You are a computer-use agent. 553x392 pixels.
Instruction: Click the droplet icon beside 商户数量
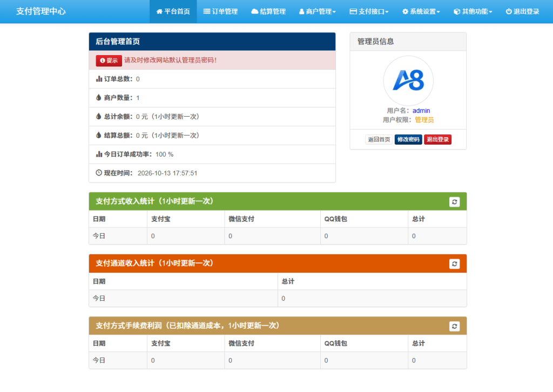pos(99,98)
